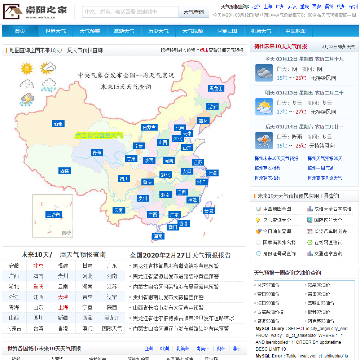The height and width of the screenshot is (360, 360).
Task: Open tomorrow's partly sunny forecast icon
Action: (x=264, y=107)
